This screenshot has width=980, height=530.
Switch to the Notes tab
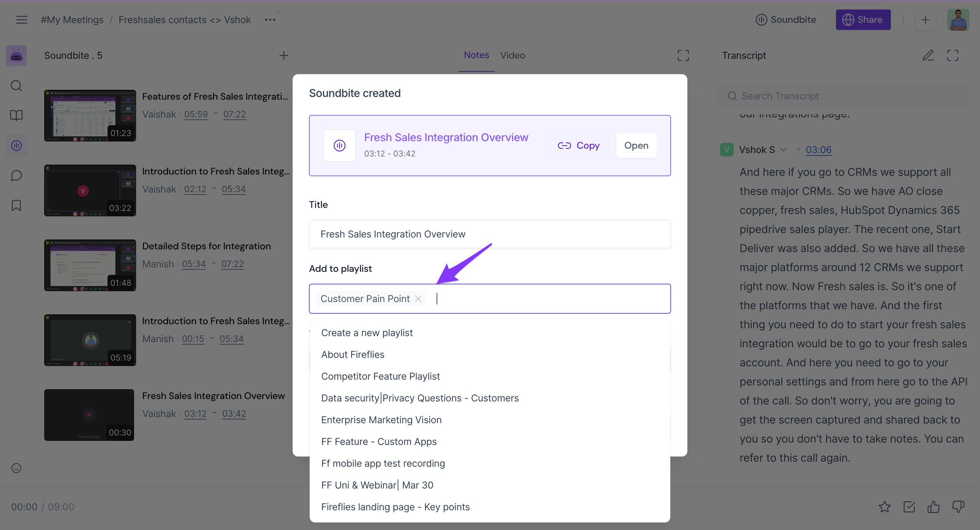[476, 55]
